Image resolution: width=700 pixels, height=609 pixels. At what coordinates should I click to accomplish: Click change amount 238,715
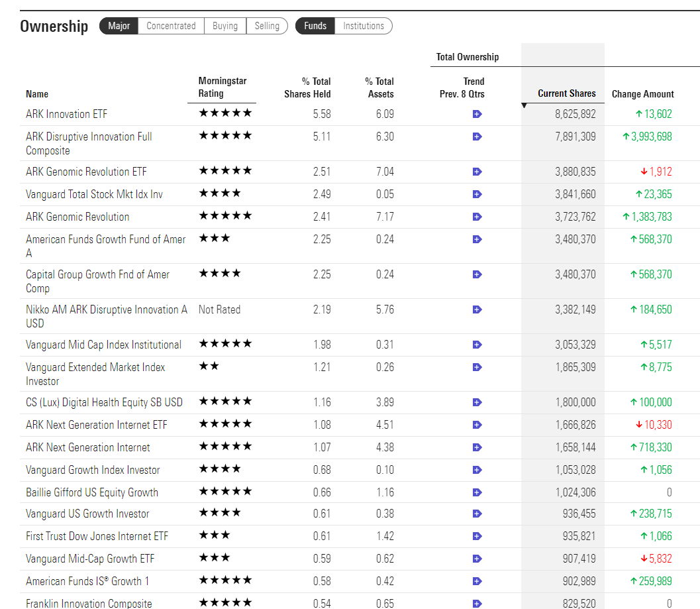(x=652, y=514)
